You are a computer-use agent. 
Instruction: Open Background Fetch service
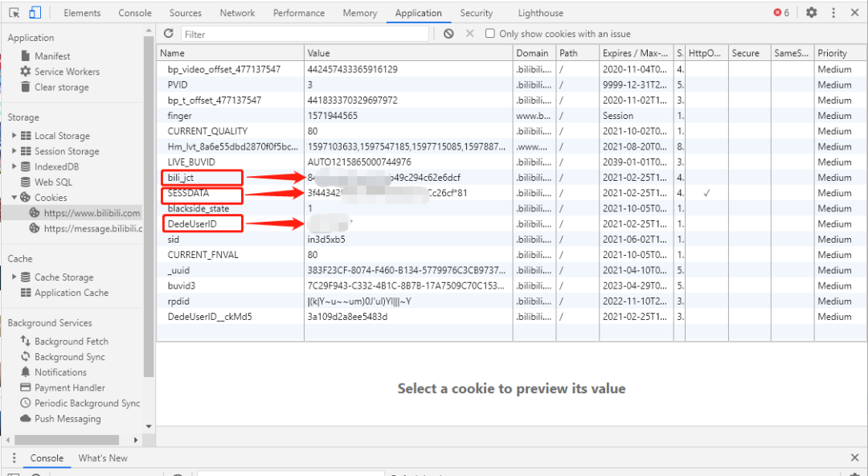point(72,342)
